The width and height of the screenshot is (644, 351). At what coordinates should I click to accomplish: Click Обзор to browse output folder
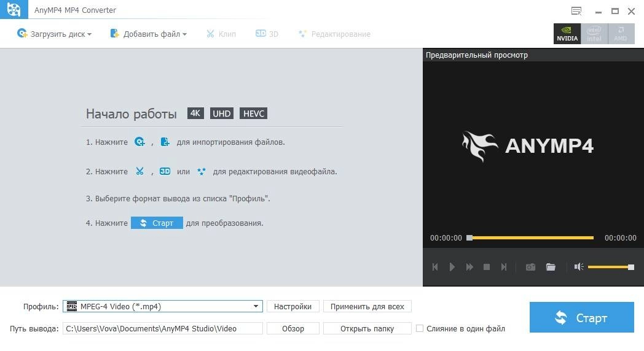[293, 328]
